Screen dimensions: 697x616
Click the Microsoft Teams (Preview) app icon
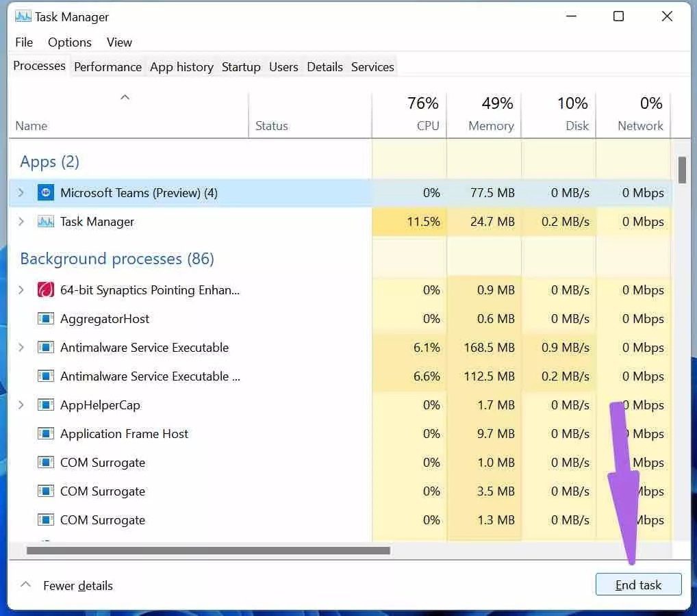pos(46,192)
